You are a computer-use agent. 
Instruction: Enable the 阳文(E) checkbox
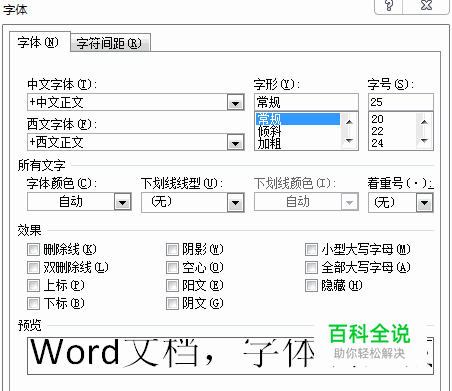pyautogui.click(x=172, y=285)
